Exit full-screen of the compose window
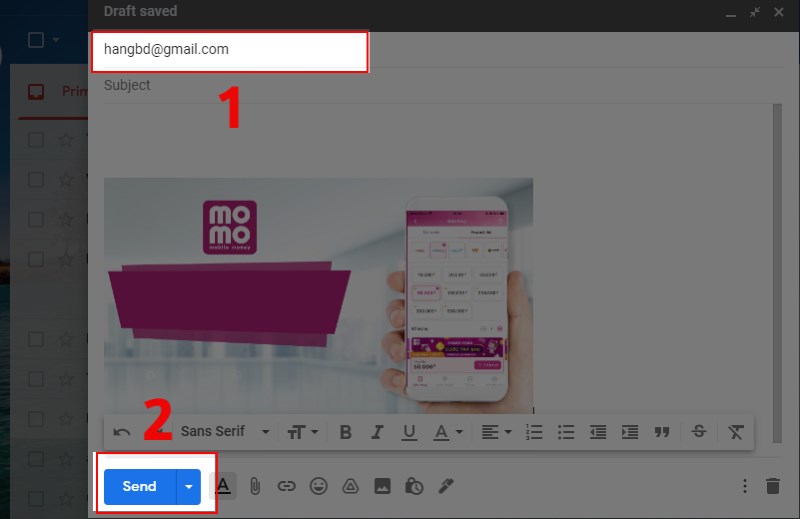Image resolution: width=800 pixels, height=519 pixels. coord(755,12)
